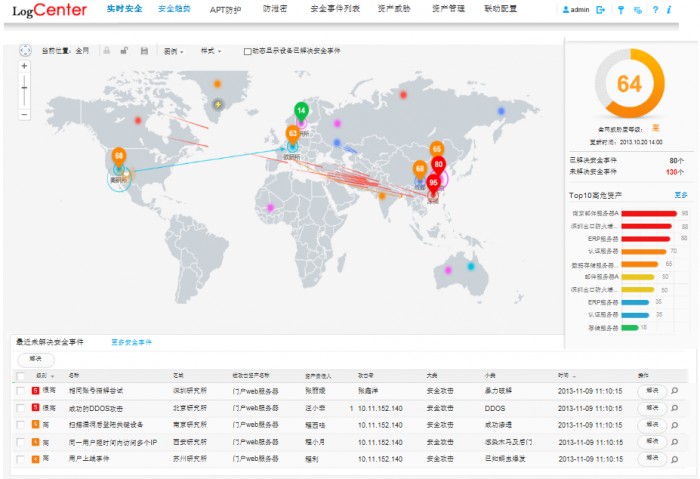700x479 pixels.
Task: Click the 更多 link beside Top10 assets
Action: [x=681, y=195]
